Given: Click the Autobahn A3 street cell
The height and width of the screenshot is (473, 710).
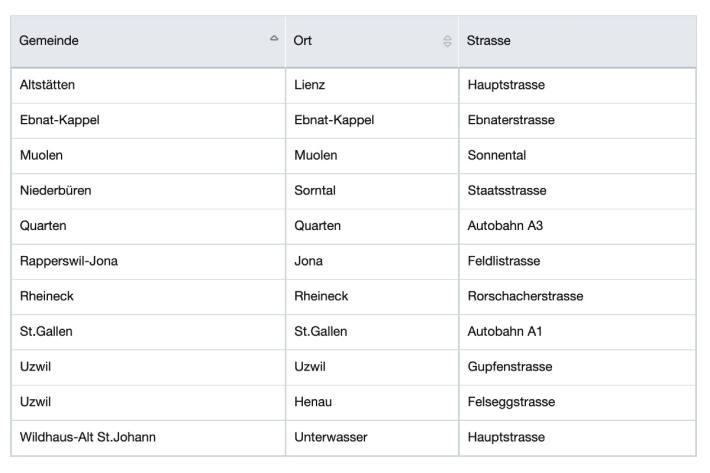Looking at the screenshot, I should click(x=577, y=227).
